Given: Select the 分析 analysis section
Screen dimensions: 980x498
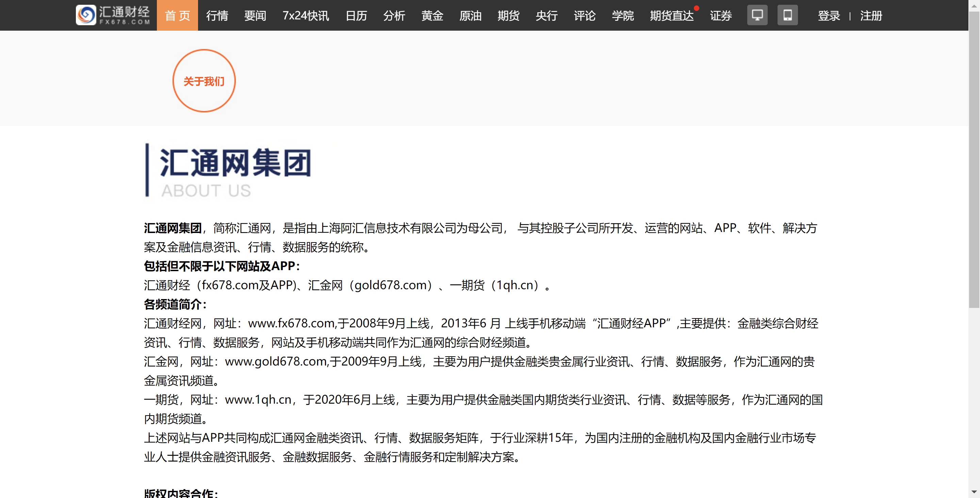Looking at the screenshot, I should [394, 15].
